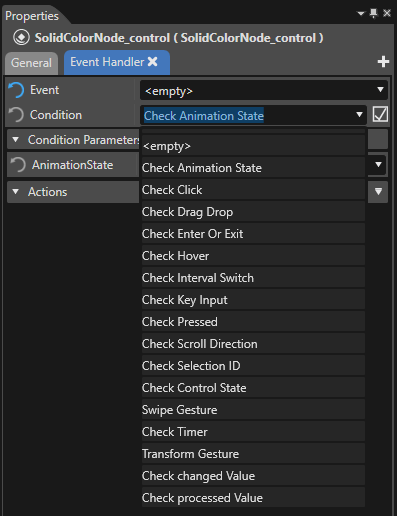
Task: Choose Check Pressed condition
Action: click(253, 322)
